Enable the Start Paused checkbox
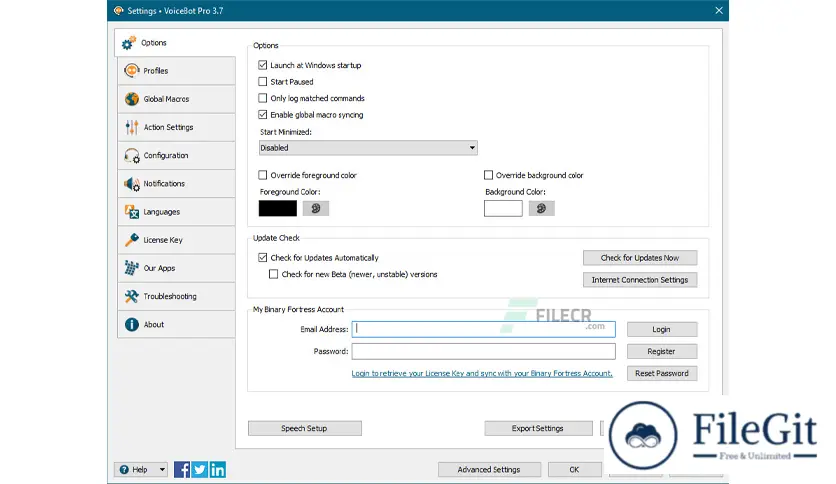Screen dimensions: 836x484 coord(262,82)
